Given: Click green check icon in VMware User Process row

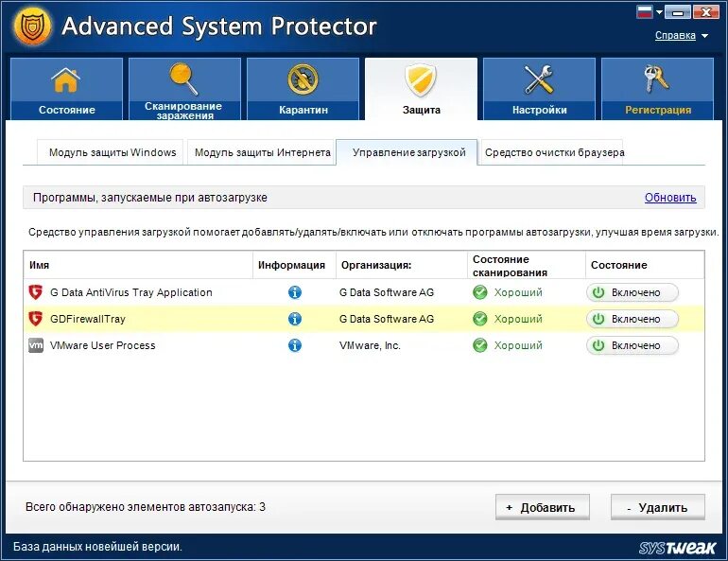Looking at the screenshot, I should tap(480, 345).
